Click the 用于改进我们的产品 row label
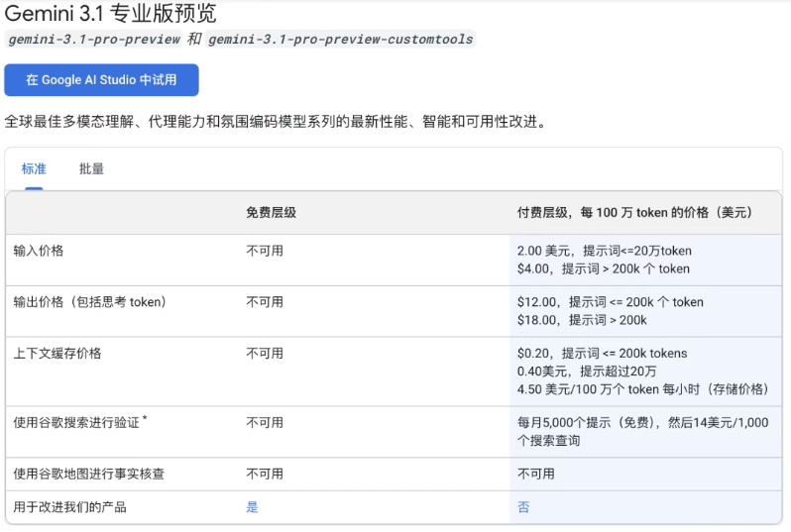 click(69, 507)
